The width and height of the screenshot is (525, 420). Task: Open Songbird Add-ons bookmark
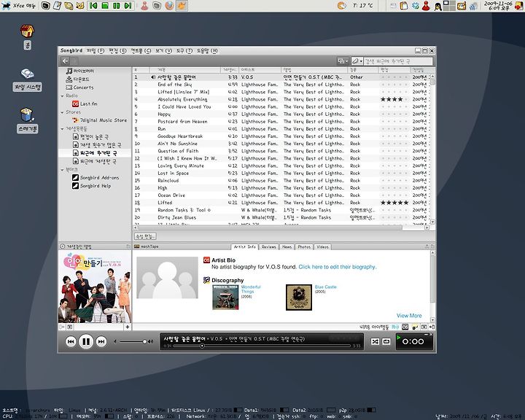tap(96, 177)
